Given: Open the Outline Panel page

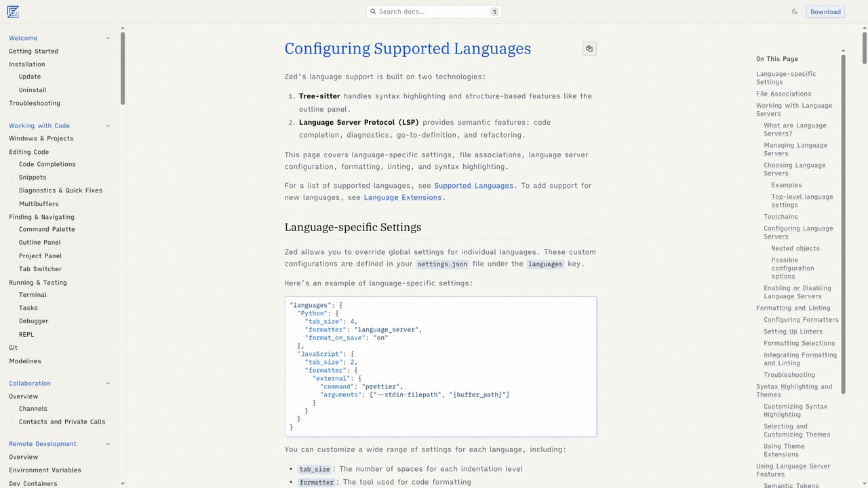Looking at the screenshot, I should point(40,242).
